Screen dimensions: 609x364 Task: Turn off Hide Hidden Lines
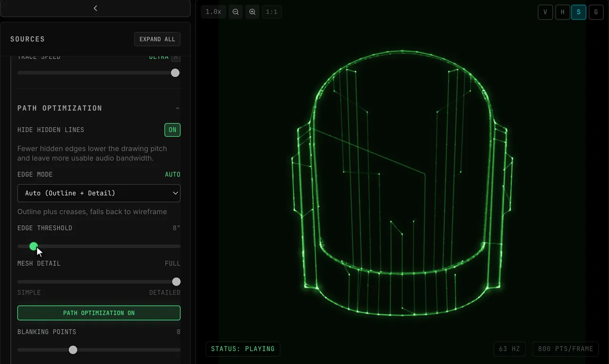tap(172, 130)
